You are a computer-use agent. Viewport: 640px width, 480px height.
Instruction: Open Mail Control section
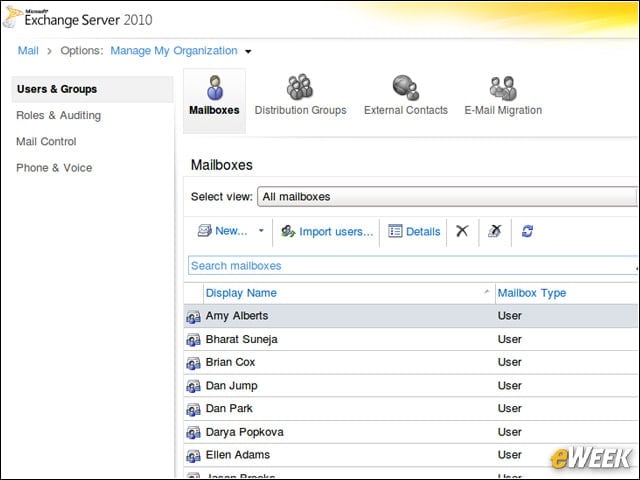click(46, 142)
